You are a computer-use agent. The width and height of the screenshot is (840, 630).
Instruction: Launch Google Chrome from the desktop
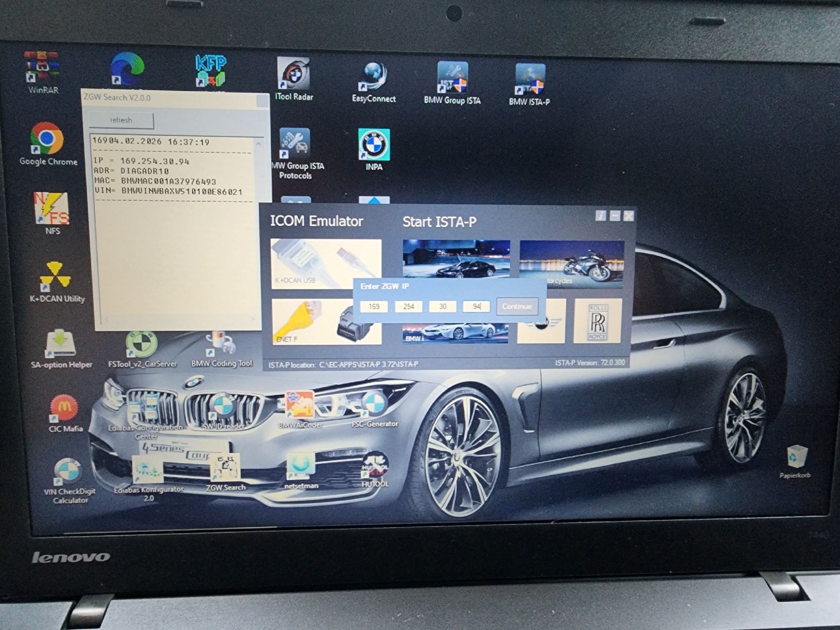click(48, 144)
